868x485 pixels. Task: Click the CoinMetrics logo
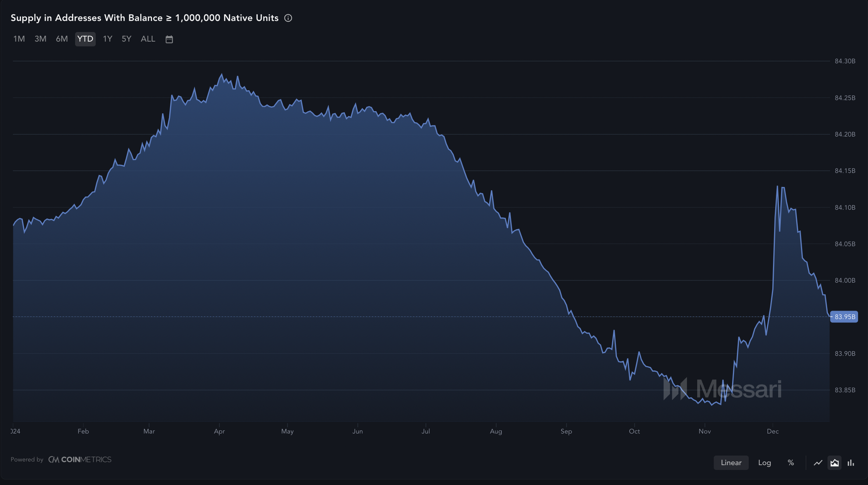80,460
